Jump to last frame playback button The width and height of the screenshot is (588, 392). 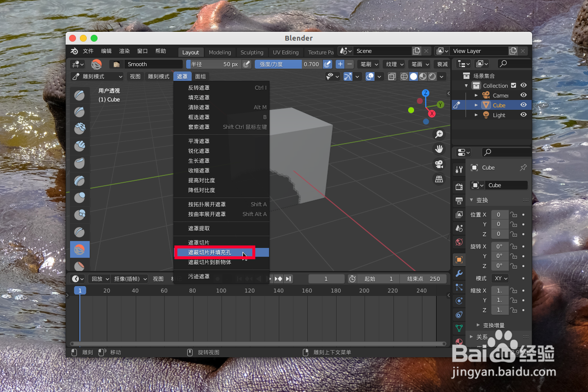click(289, 279)
